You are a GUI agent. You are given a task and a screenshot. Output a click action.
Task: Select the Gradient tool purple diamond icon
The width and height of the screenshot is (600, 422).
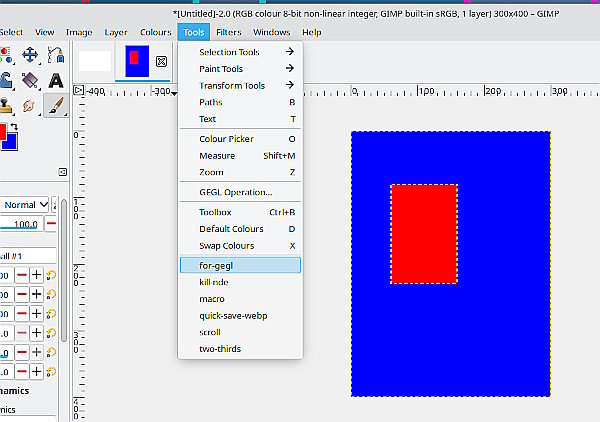tap(30, 81)
